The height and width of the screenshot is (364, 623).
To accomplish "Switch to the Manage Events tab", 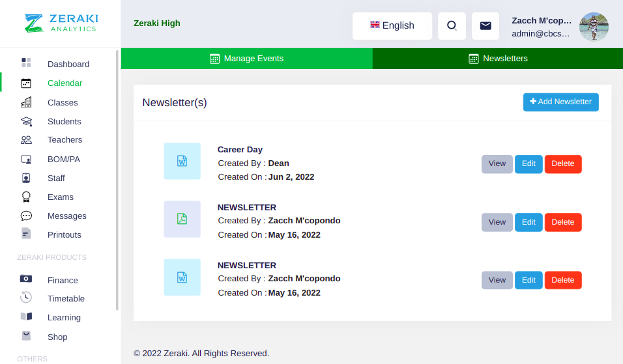I will [x=247, y=59].
